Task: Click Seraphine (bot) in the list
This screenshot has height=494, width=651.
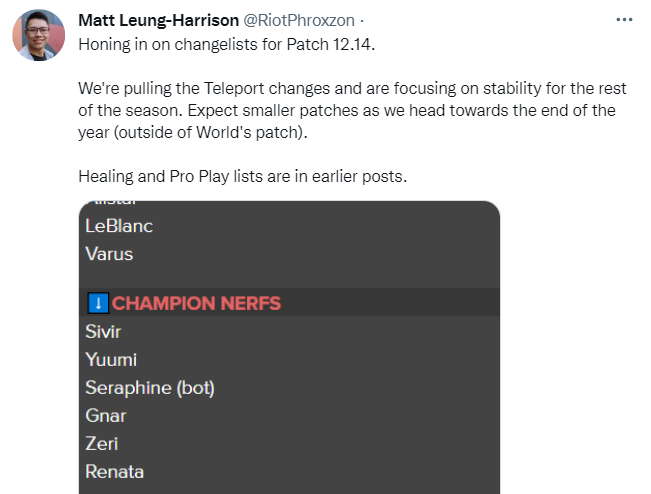Action: [x=150, y=388]
